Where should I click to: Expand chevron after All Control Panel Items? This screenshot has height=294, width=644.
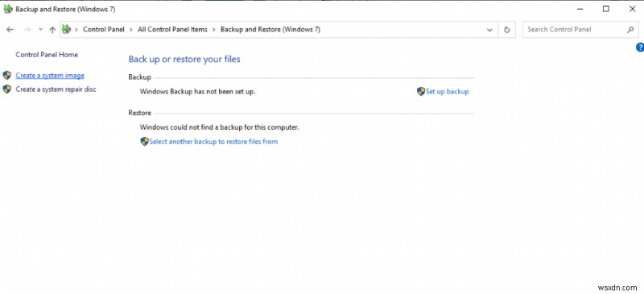(214, 30)
